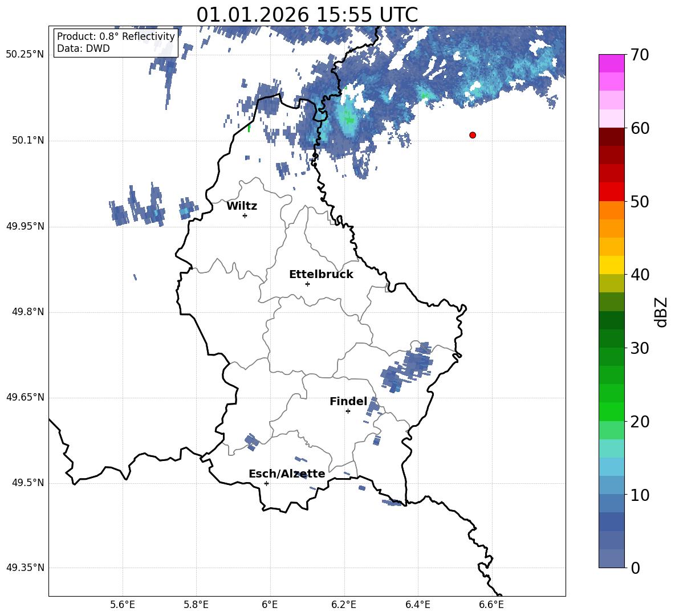Viewport: 675px width, 616px height.
Task: Click the 5.6°E longitude label
Action: (x=123, y=605)
